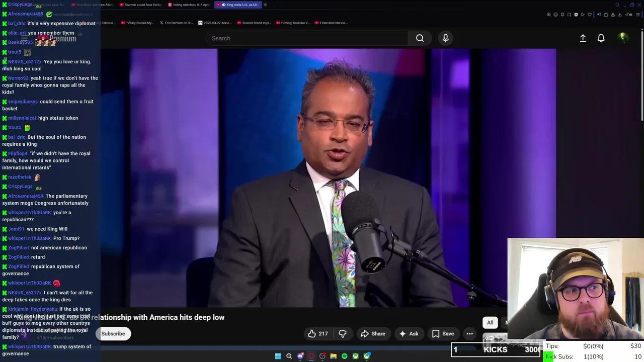644x362 pixels.
Task: Click the browser snapshot selection icon
Action: (569, 15)
